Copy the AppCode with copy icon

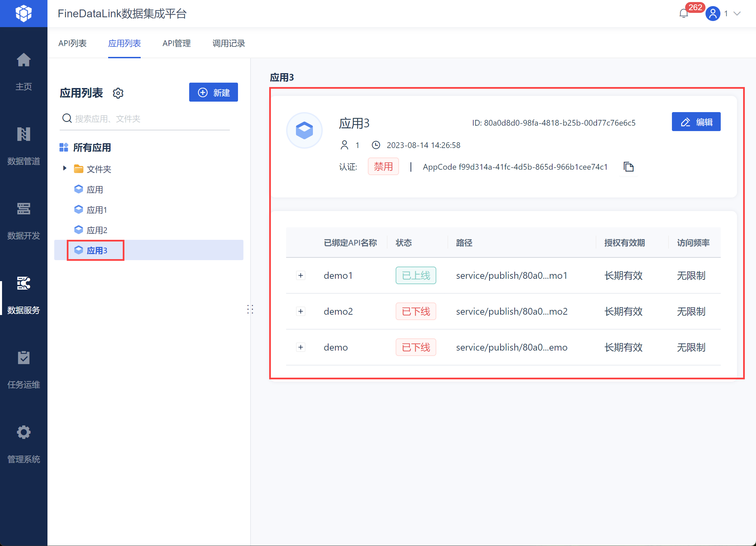tap(629, 167)
